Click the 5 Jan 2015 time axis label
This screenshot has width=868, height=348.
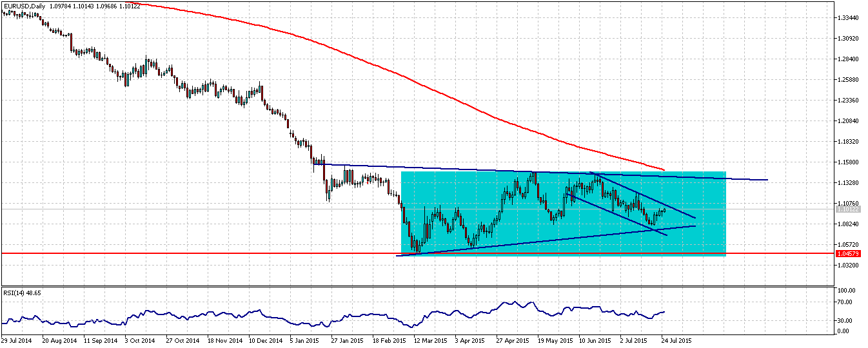[305, 340]
